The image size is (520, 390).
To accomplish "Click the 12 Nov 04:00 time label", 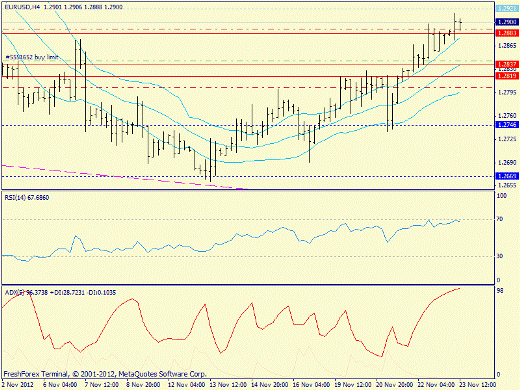I will [186, 385].
